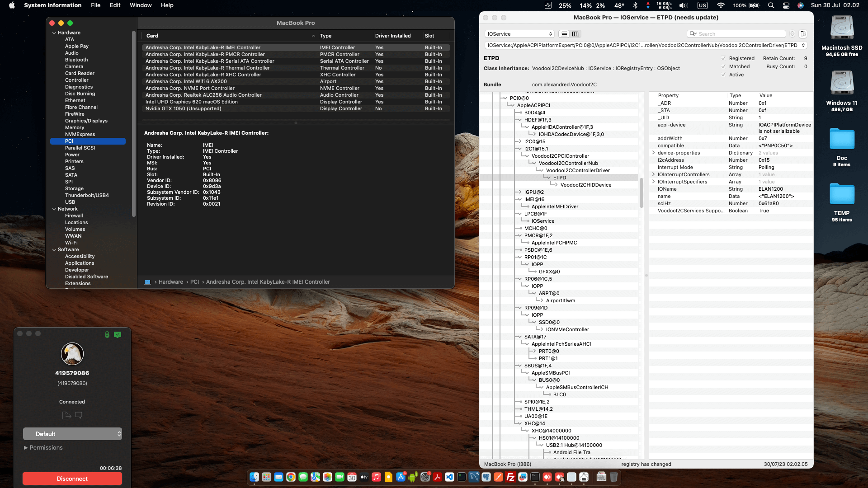The height and width of the screenshot is (488, 868).
Task: Click the IORegistryExplorer search field
Action: [736, 34]
